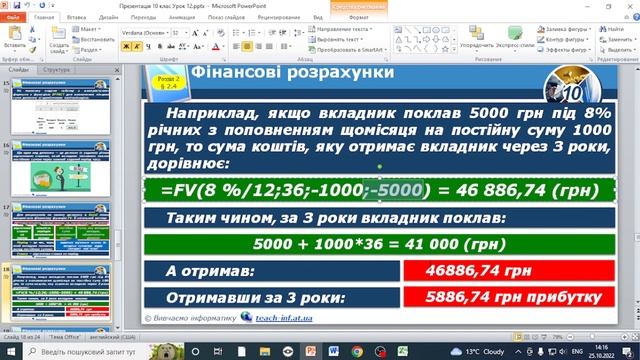Open the Shape Effects (Эффекты фигур) dropdown
Image resolution: width=640 pixels, height=360 pixels.
point(563,49)
